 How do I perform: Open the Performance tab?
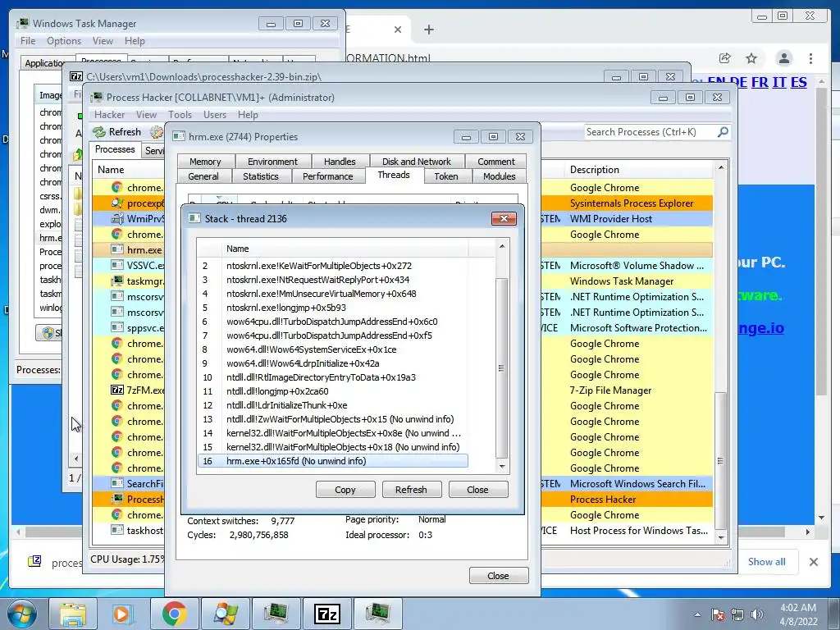coord(328,176)
